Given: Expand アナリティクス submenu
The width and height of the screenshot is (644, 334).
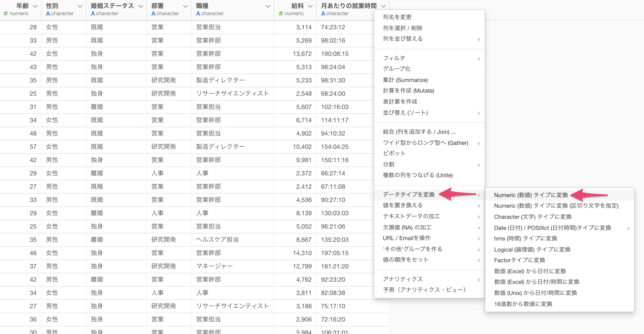Looking at the screenshot, I should click(429, 279).
